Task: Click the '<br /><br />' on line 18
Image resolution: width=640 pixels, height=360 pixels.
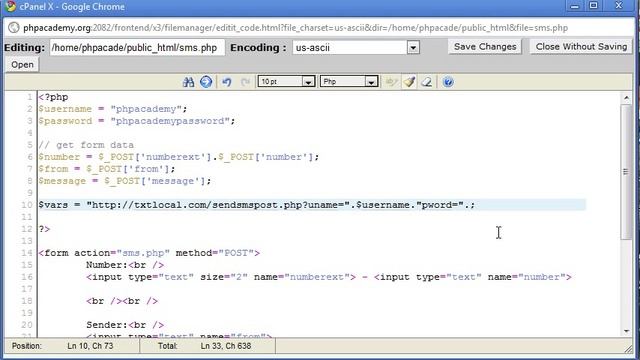Action: click(x=122, y=301)
